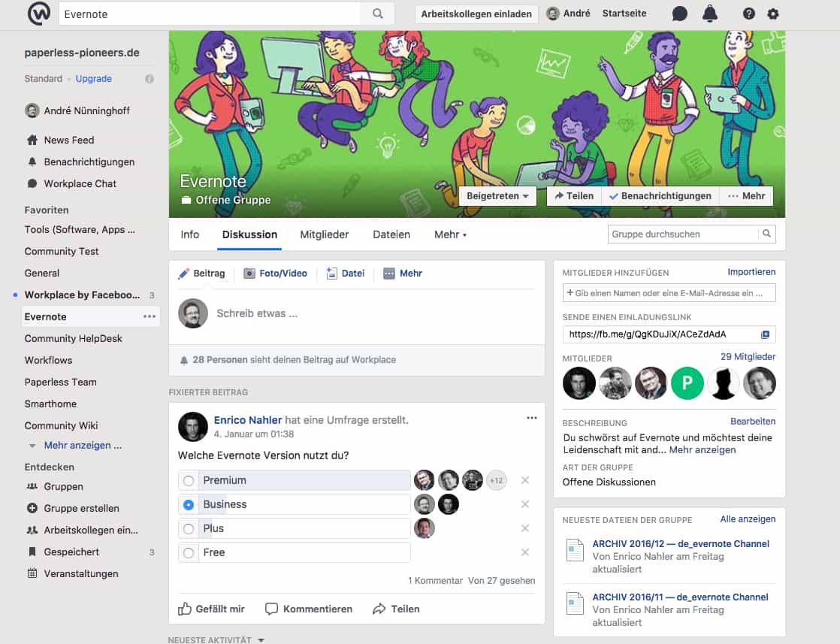Select the Beitrag composer tab
Screen dimensions: 840x644
pos(201,274)
